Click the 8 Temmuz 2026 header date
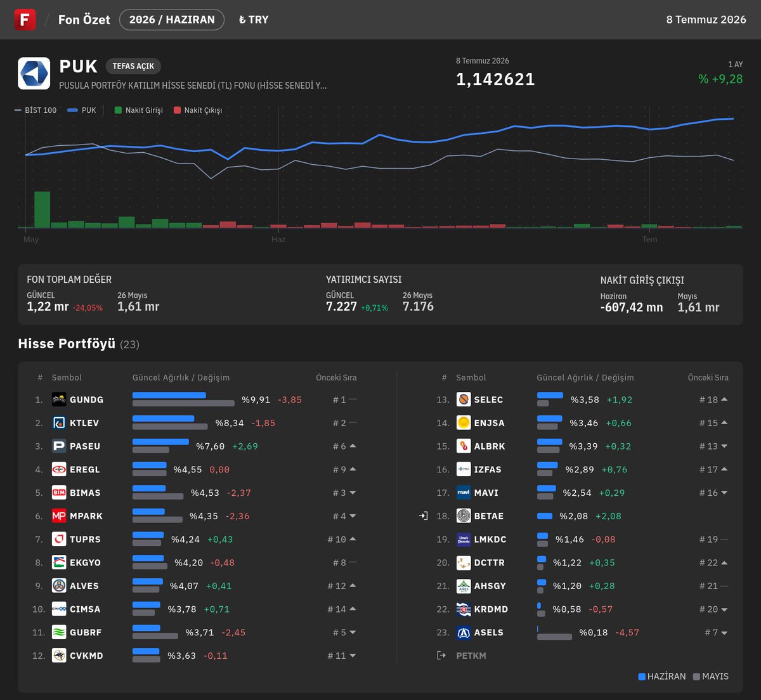This screenshot has width=761, height=700. [706, 20]
